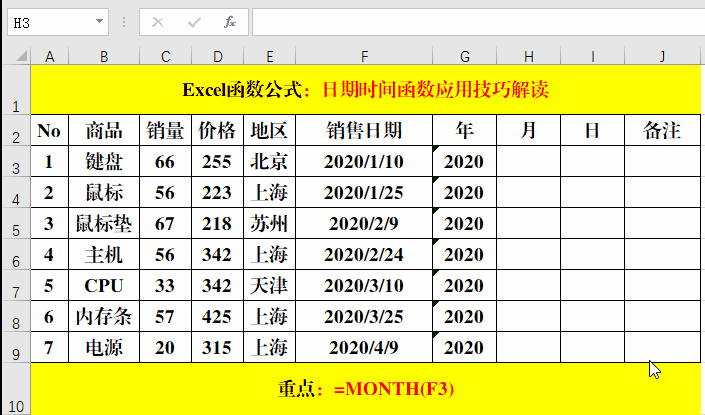This screenshot has height=415, width=705.
Task: Select column H header
Action: click(528, 57)
